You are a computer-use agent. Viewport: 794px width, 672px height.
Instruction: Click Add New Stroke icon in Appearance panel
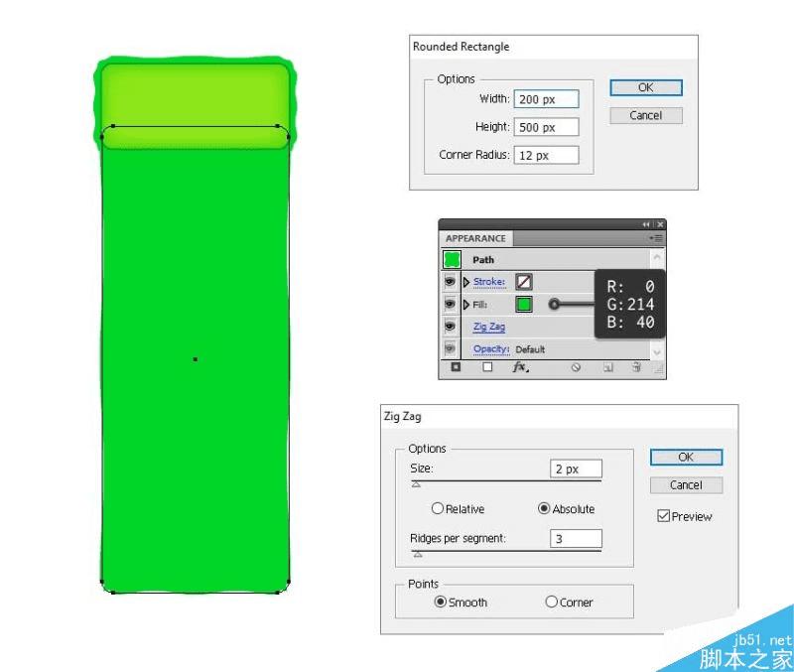click(x=456, y=367)
